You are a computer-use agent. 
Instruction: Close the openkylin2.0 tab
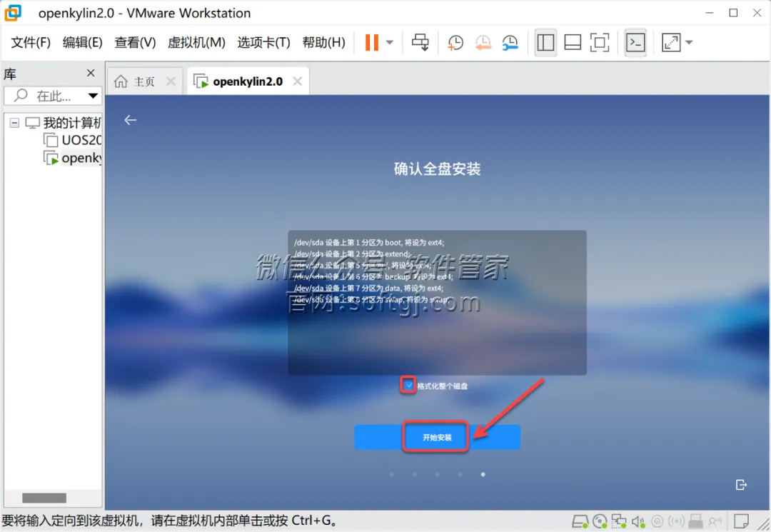click(x=298, y=81)
